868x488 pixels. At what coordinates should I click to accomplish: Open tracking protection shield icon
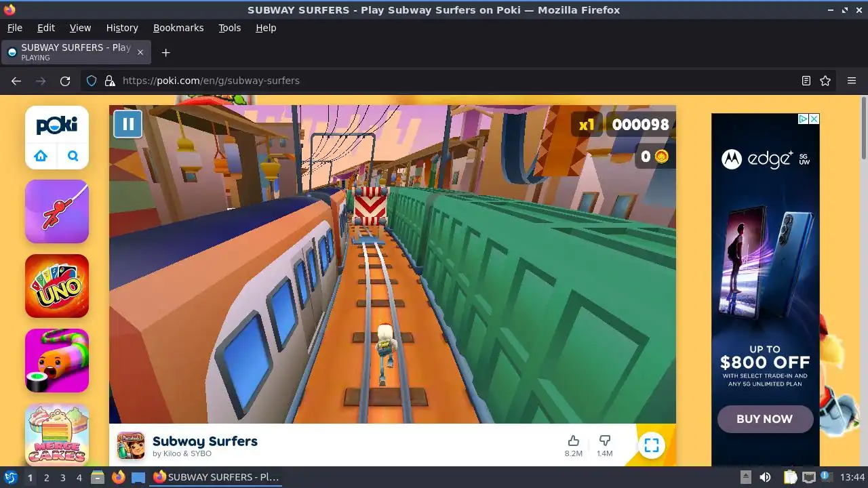[x=92, y=81]
